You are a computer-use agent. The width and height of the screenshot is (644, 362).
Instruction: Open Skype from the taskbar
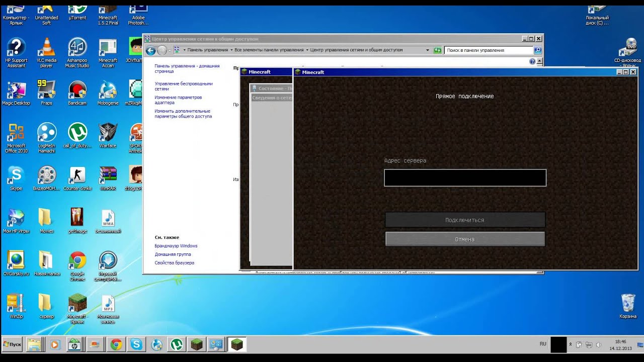(x=136, y=344)
